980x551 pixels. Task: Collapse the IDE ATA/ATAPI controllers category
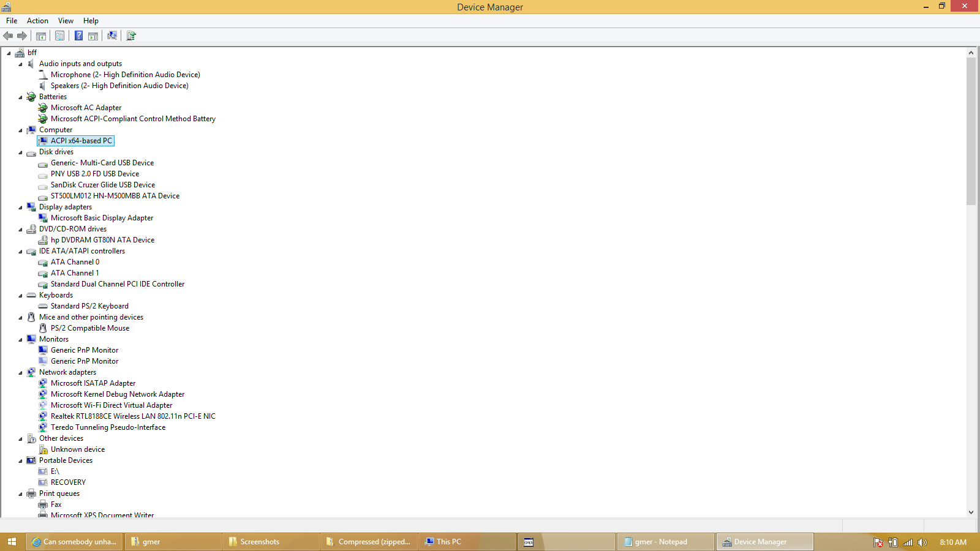click(20, 252)
